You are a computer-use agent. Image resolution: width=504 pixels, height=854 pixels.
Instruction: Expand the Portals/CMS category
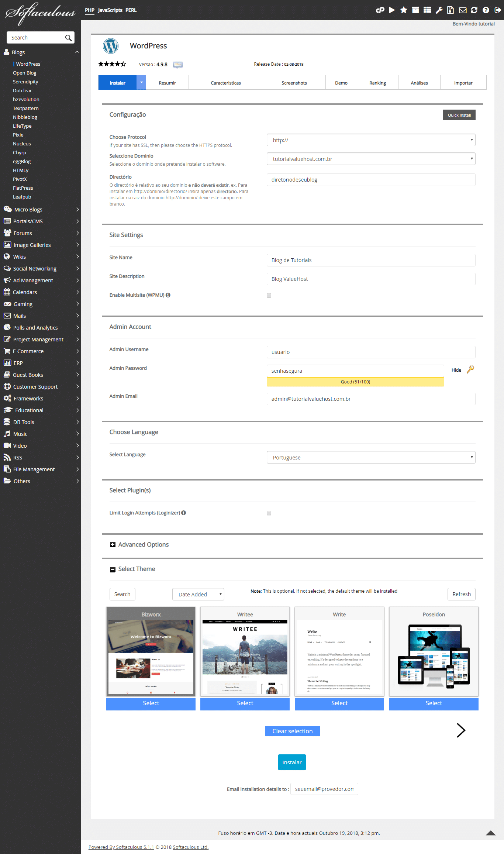coord(41,221)
